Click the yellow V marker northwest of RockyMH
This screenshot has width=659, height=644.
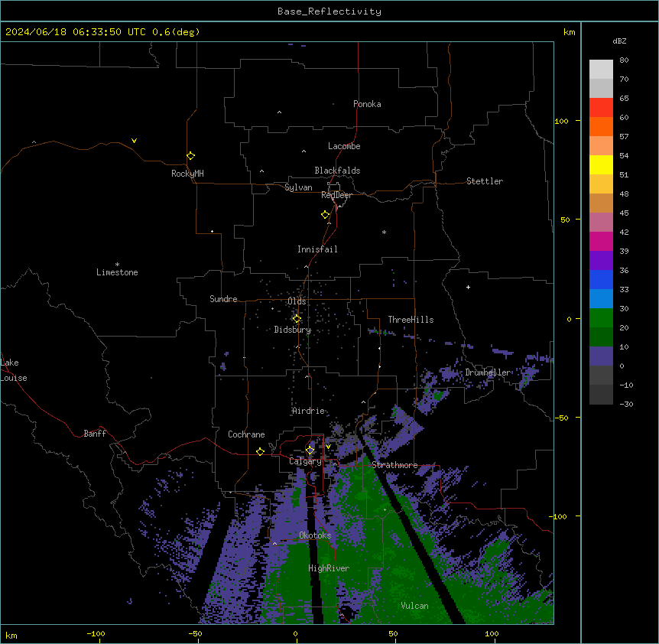click(134, 141)
